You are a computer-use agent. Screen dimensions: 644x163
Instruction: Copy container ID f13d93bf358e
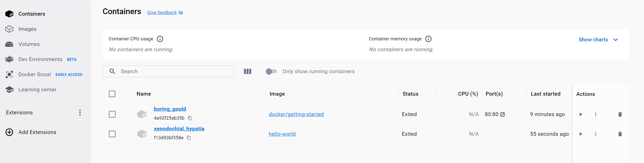pyautogui.click(x=189, y=138)
